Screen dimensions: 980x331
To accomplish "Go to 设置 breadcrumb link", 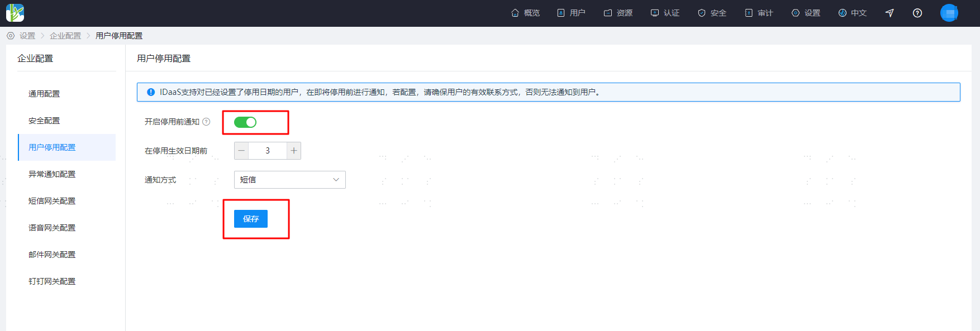I will 27,36.
